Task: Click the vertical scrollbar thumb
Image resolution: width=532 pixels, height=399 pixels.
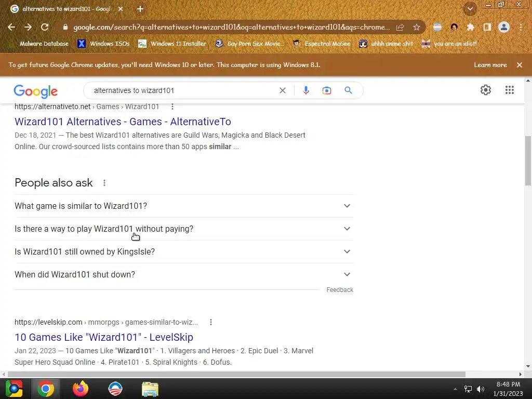Action: [528, 161]
